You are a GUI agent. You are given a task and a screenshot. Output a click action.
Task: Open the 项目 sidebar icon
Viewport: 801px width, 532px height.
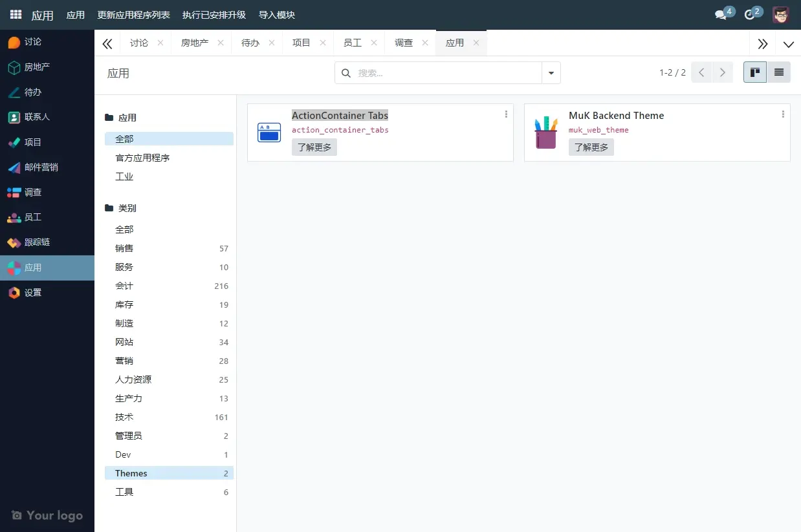14,142
